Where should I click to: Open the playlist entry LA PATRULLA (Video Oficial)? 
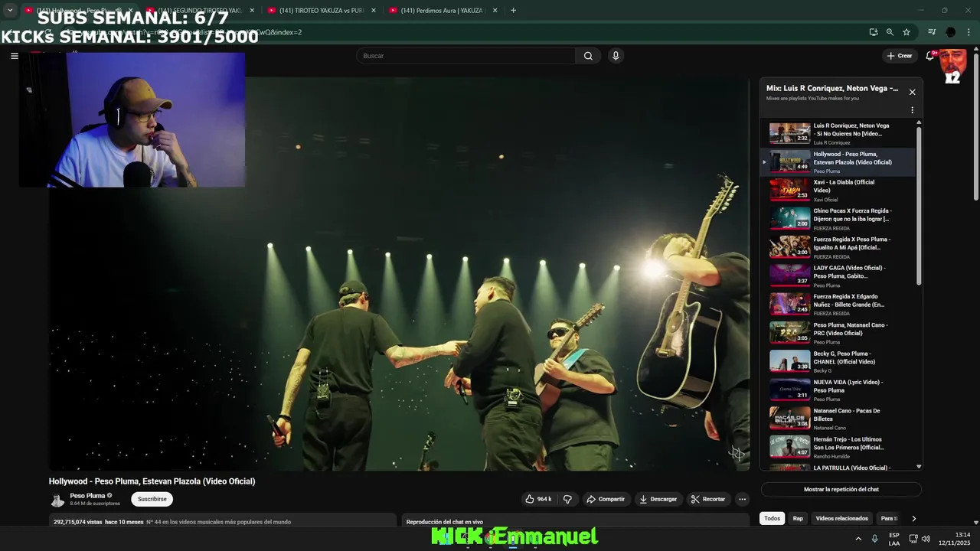coord(838,467)
